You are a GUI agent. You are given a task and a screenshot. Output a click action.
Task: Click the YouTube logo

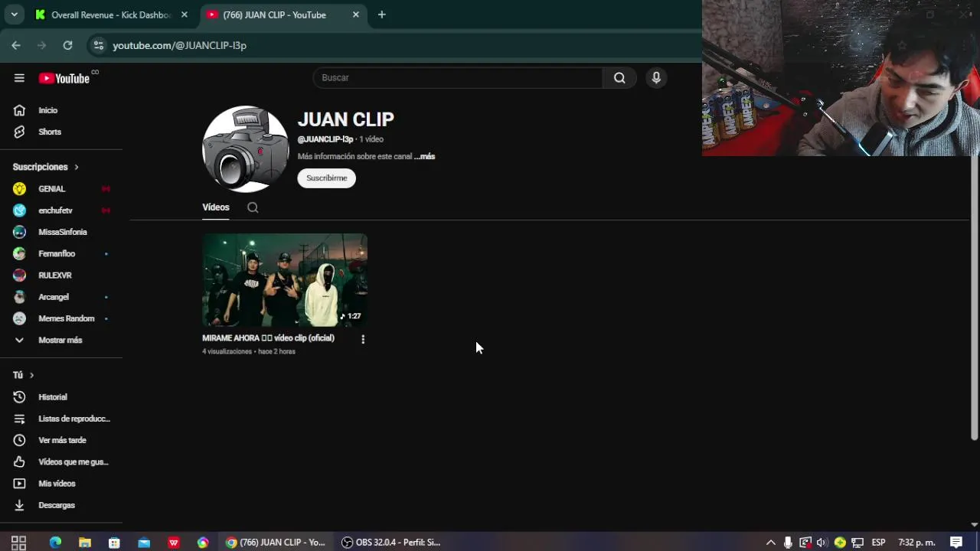point(64,78)
